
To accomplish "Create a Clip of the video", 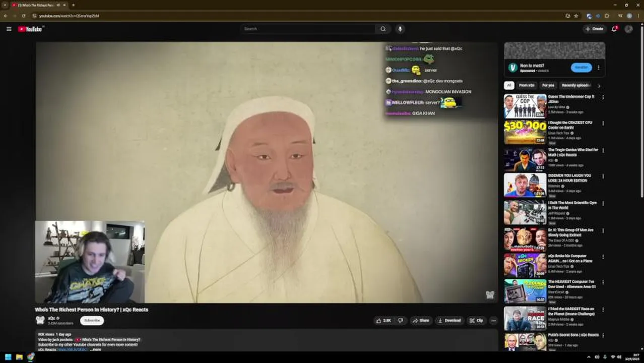I will pos(476,320).
